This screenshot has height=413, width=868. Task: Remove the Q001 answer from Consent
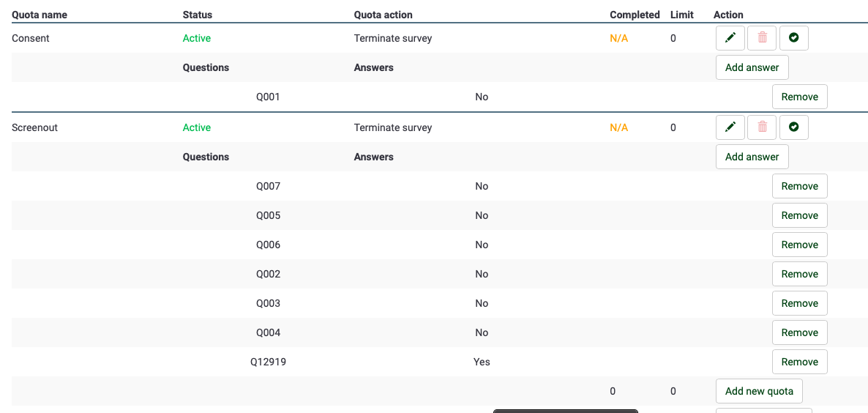coord(799,97)
